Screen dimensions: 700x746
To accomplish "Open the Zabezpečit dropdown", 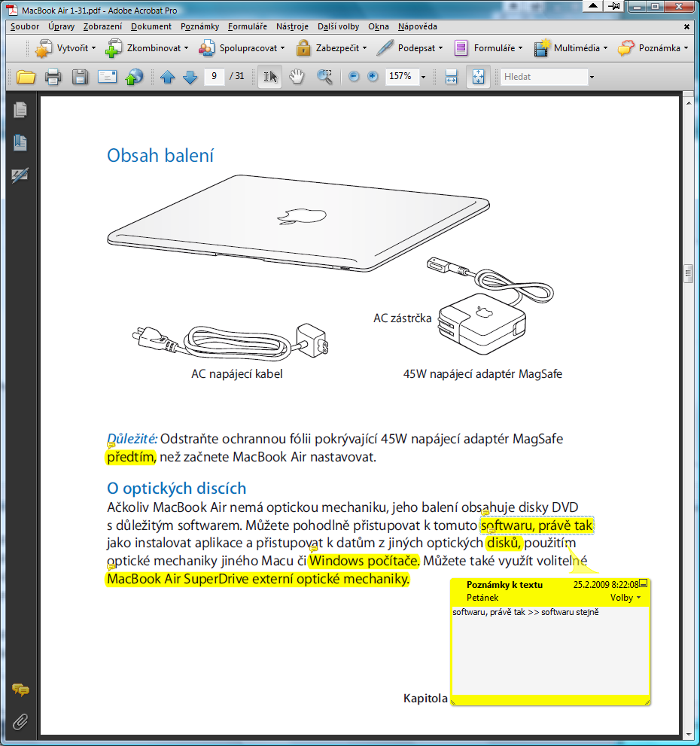I will point(331,48).
